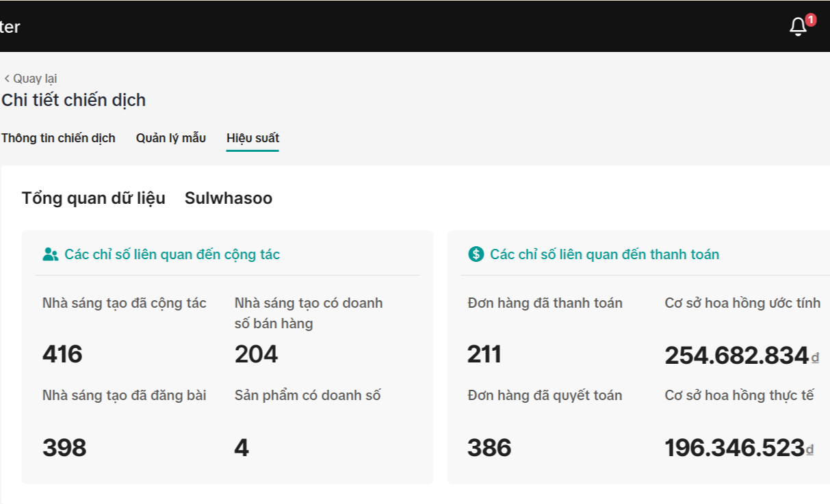Click the dollar icon for payment metrics

pos(476,254)
